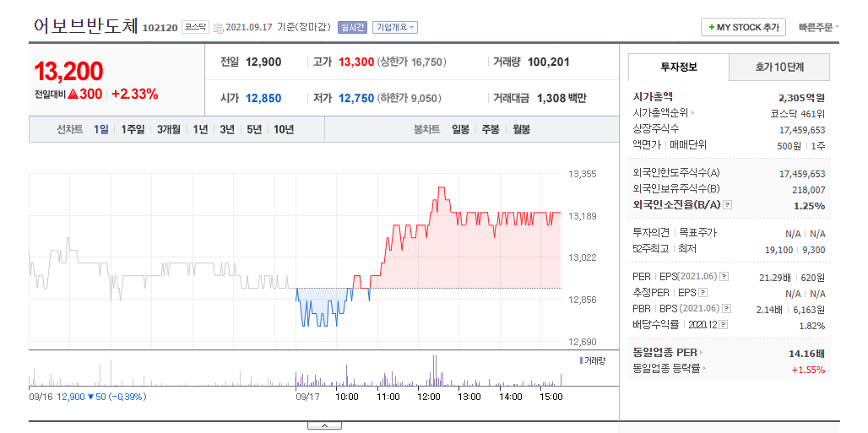Click the 동일업종 PER value 14.16배
868x433 pixels.
pyautogui.click(x=806, y=354)
